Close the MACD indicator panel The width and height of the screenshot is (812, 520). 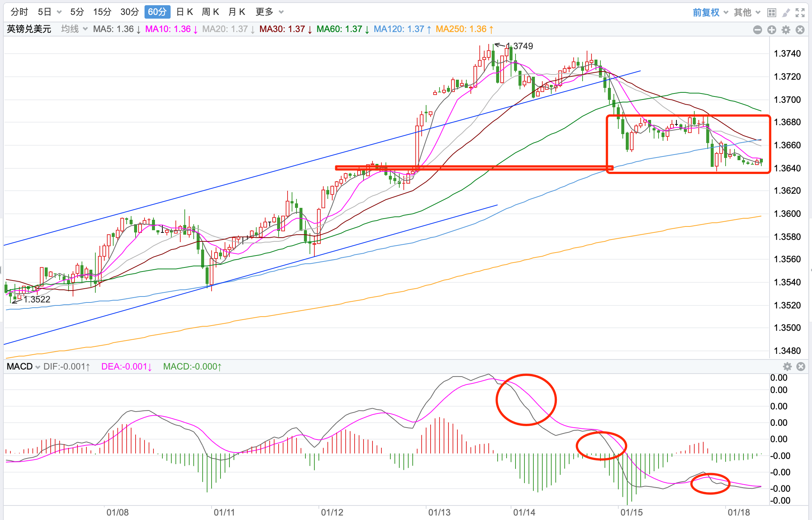(x=801, y=367)
